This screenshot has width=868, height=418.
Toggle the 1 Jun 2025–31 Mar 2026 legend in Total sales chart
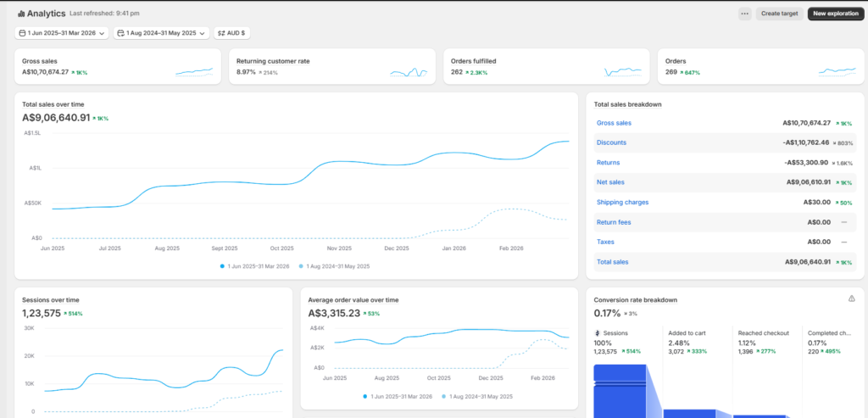[254, 266]
